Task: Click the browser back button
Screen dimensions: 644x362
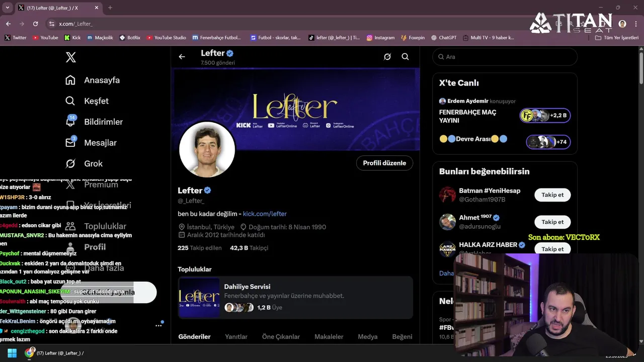Action: point(8,24)
